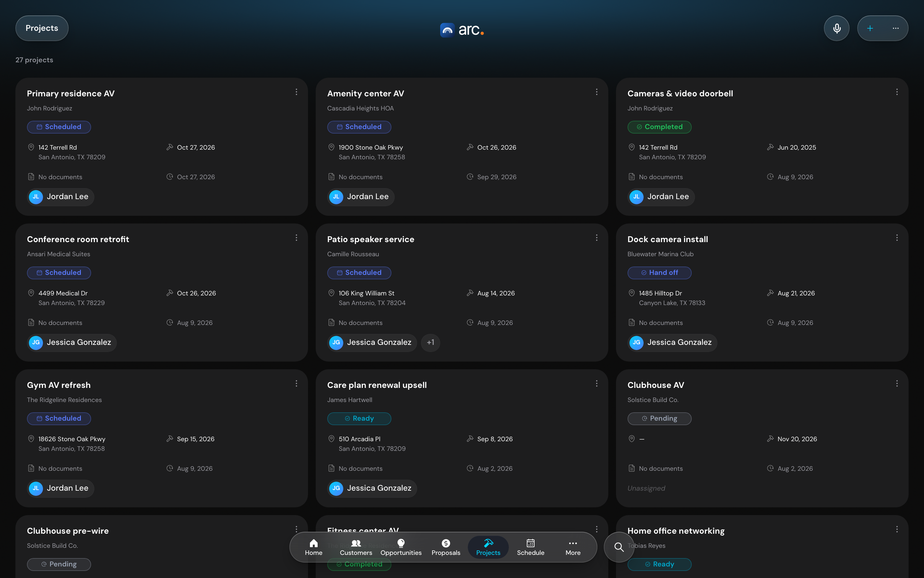Select Projects in bottom navigation
Image resolution: width=924 pixels, height=578 pixels.
click(x=488, y=547)
